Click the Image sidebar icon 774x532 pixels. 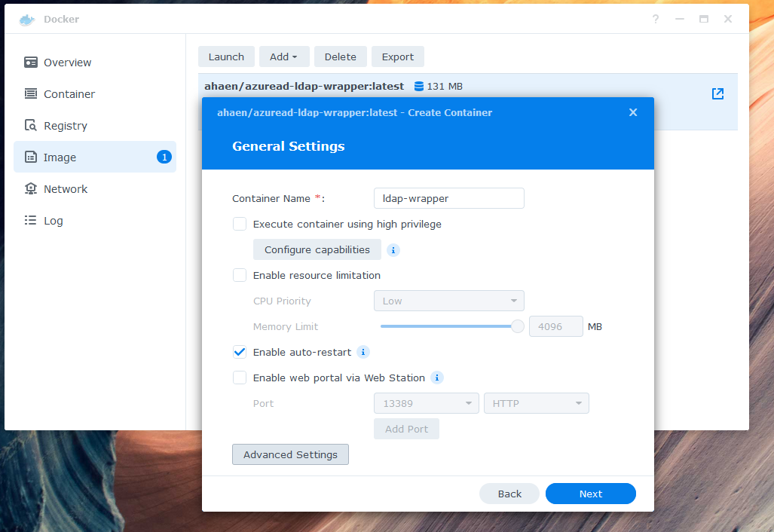(31, 157)
